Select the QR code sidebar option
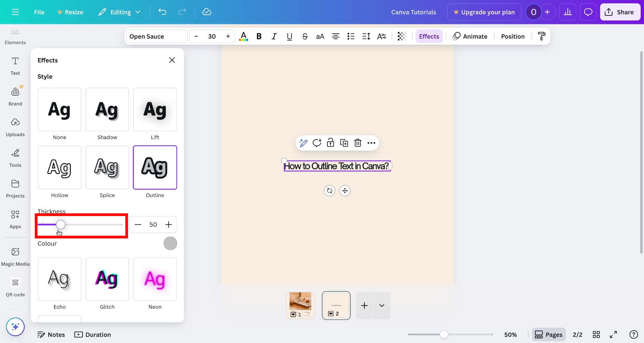The image size is (644, 343). point(15,287)
